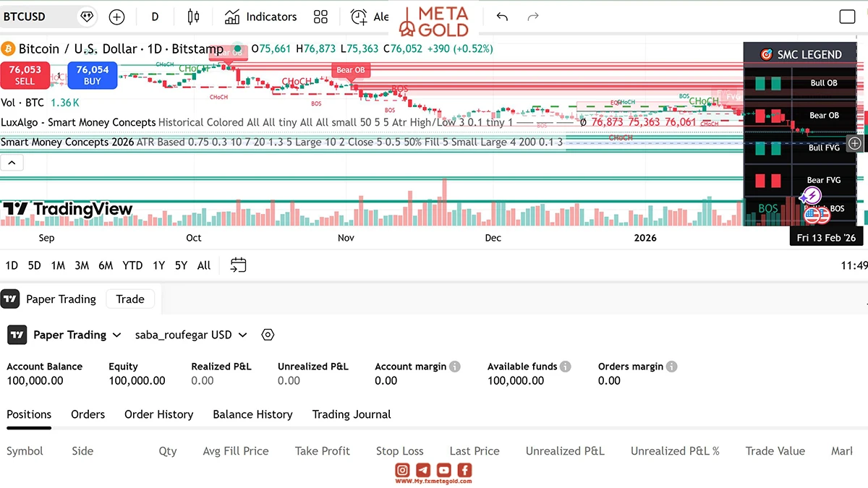Click the Available funds info icon
The height and width of the screenshot is (488, 868).
pos(566,367)
